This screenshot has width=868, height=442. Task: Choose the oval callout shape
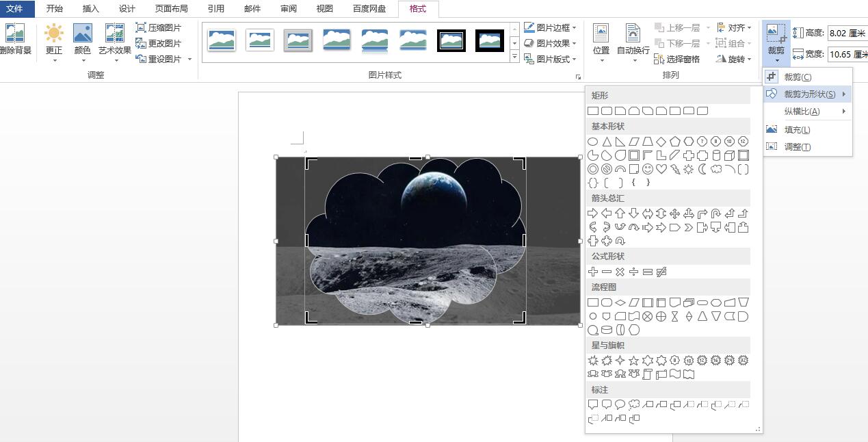620,404
